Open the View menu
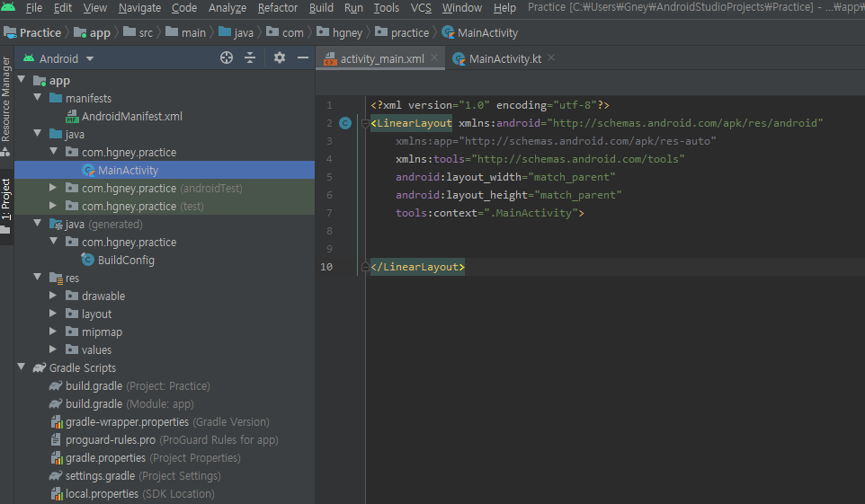This screenshot has width=865, height=504. [95, 8]
